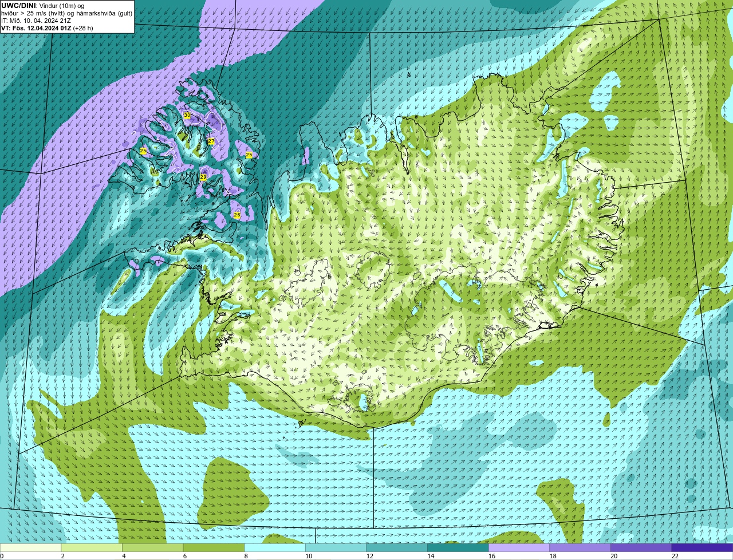Click the legend tick label 8
Screen dimensions: 733x560
click(246, 556)
